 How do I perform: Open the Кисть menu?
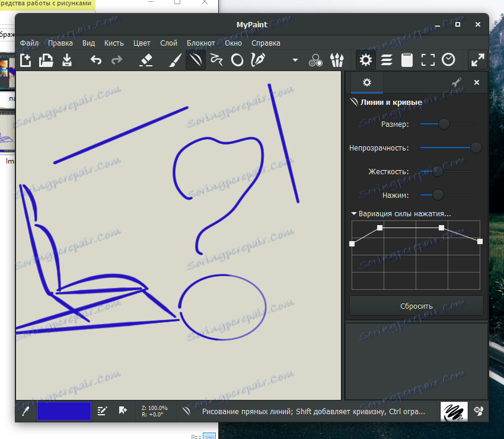pos(114,43)
